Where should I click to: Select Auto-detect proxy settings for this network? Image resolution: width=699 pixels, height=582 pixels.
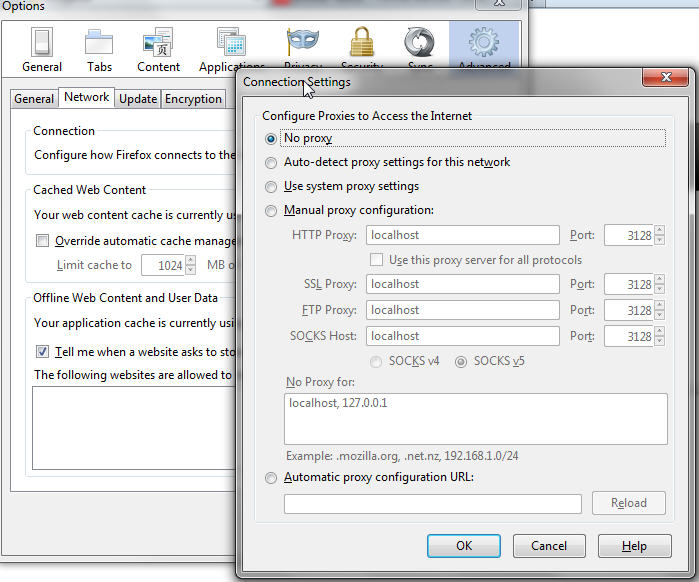coord(271,163)
